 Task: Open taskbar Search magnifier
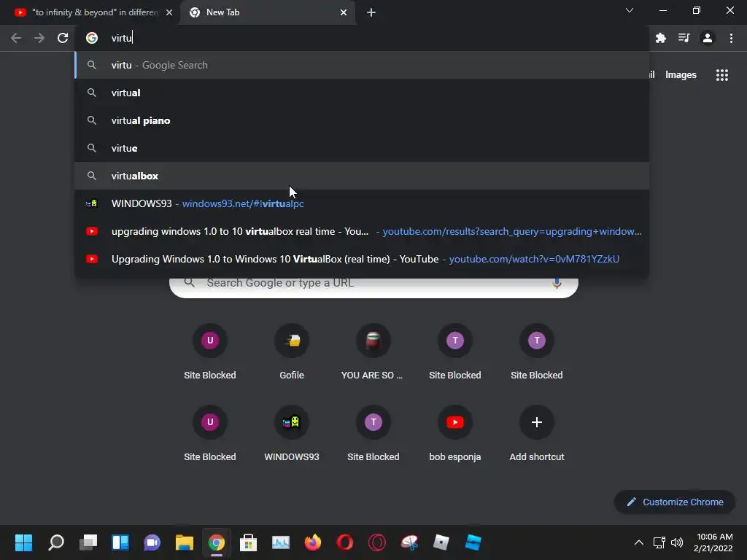tap(56, 542)
